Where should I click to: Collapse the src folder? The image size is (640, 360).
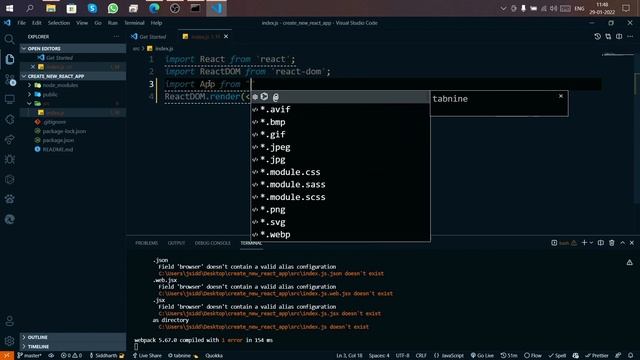29,104
